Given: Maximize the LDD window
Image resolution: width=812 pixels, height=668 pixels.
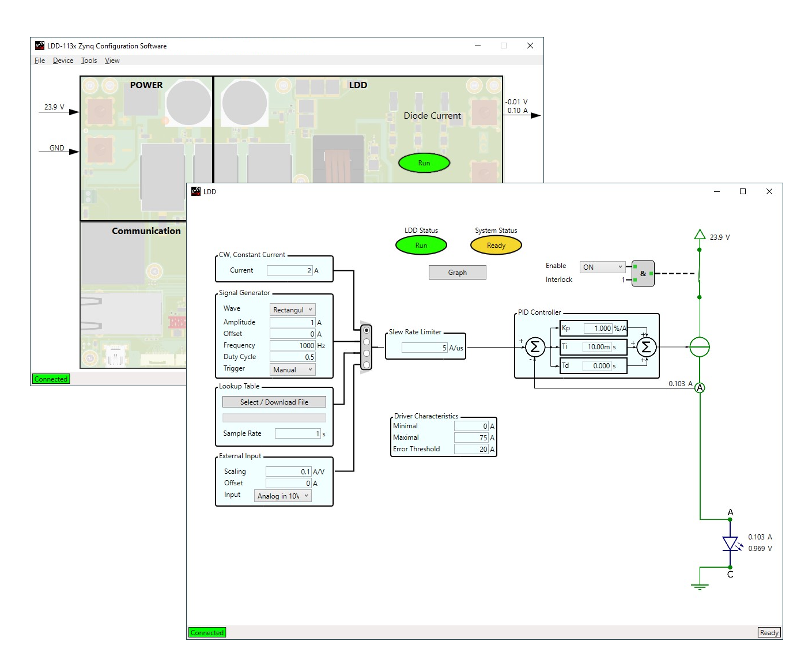Looking at the screenshot, I should click(x=743, y=191).
